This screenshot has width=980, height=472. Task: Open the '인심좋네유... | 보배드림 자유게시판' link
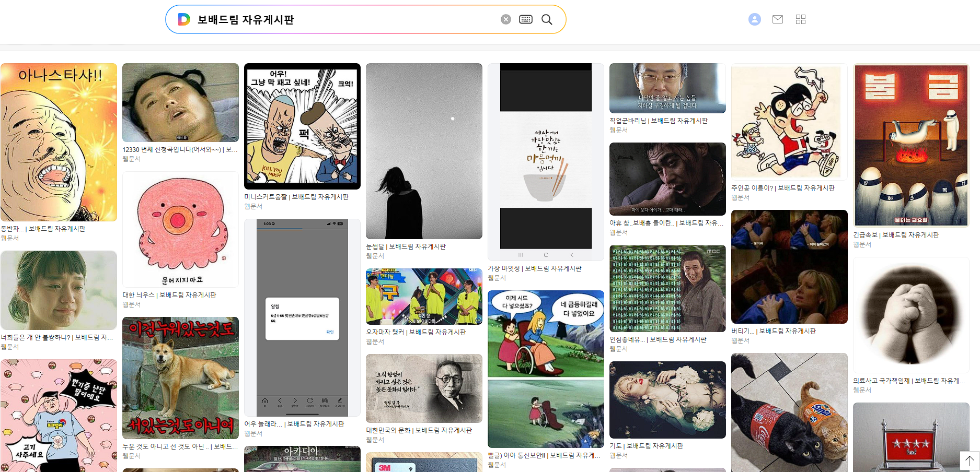coord(658,339)
